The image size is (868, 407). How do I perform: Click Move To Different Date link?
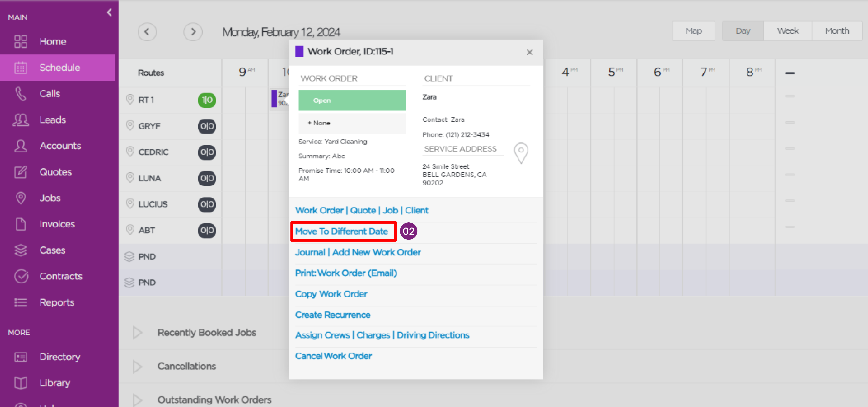[x=341, y=231]
